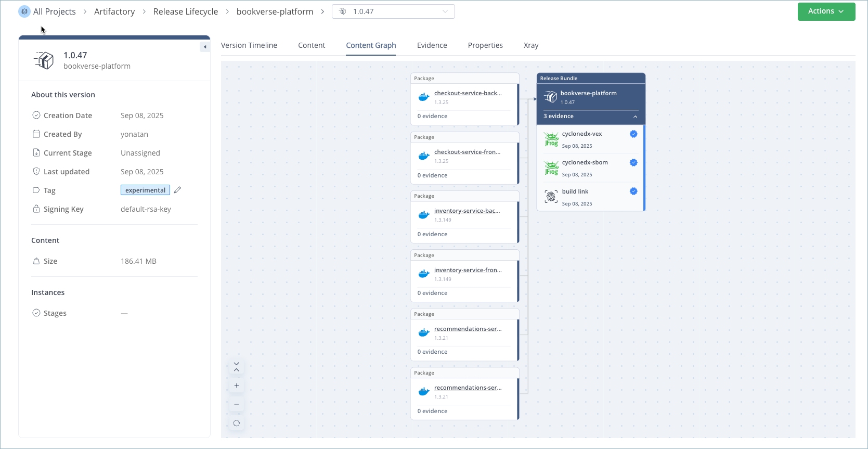Click the Tag label icon

click(x=36, y=190)
